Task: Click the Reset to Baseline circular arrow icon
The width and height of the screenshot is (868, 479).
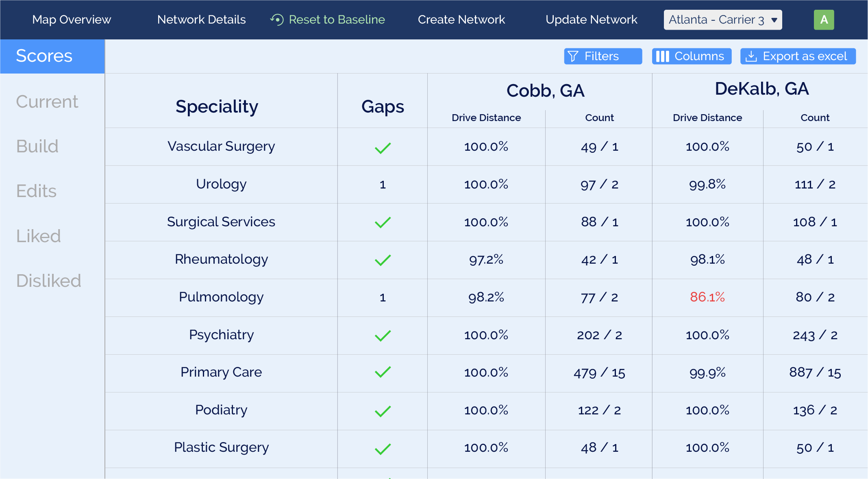Action: [x=277, y=20]
